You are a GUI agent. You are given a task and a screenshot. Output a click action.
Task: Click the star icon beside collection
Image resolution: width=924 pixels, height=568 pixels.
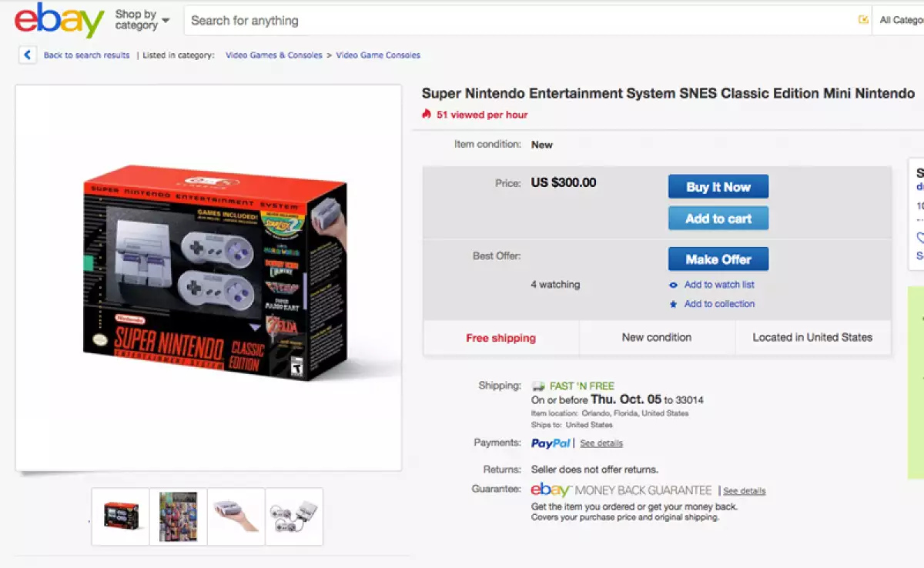674,304
